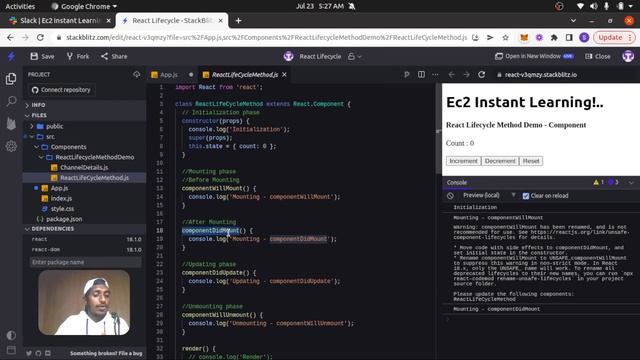Open the Preview (local) dropdown
This screenshot has width=640, height=360.
pyautogui.click(x=488, y=196)
